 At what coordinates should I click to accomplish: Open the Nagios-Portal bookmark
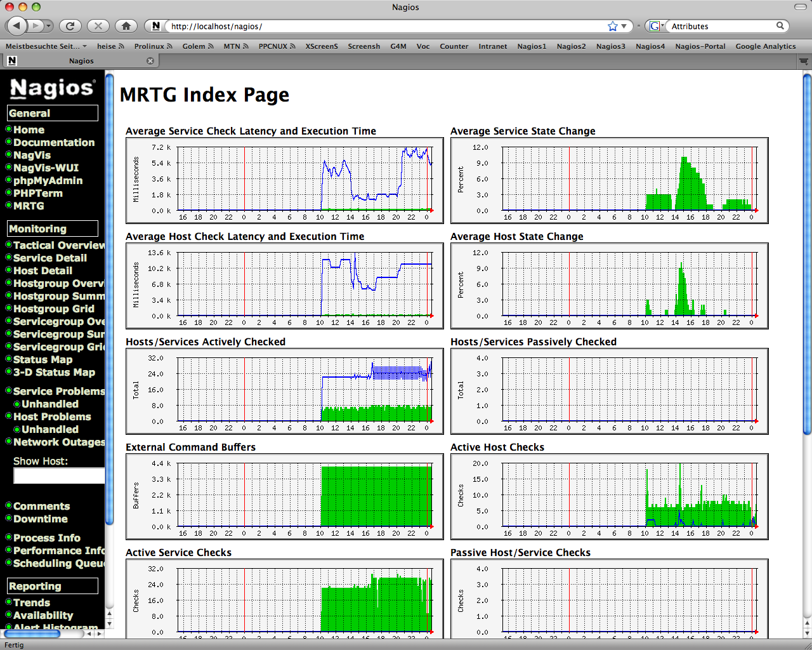[700, 46]
